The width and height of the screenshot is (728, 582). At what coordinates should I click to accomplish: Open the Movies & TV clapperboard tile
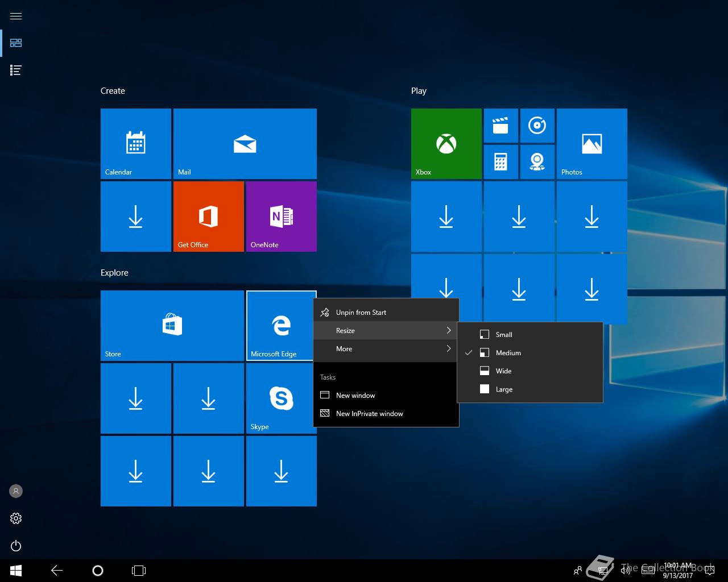point(501,126)
